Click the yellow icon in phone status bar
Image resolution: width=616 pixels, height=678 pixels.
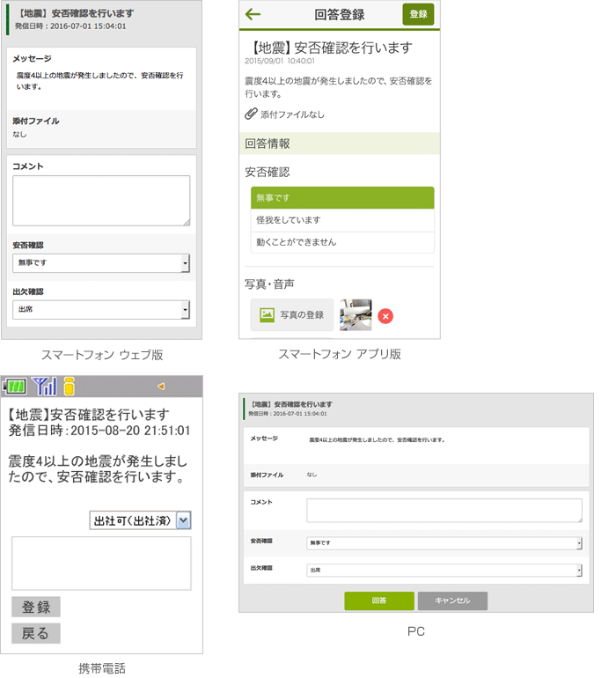coord(69,386)
